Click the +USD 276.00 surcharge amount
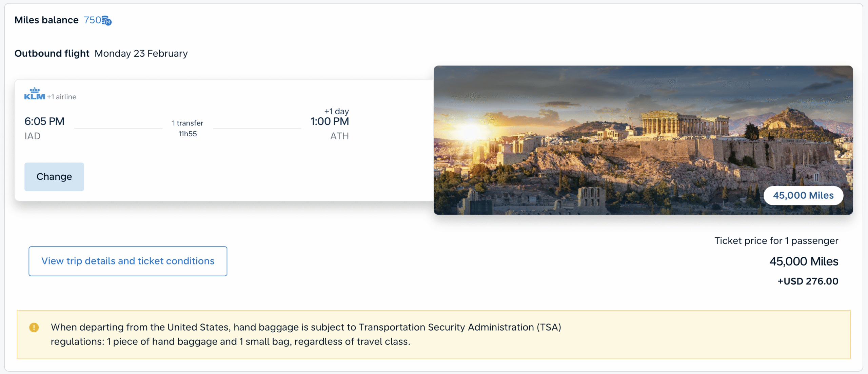Screen dimensions: 868x374 808,281
